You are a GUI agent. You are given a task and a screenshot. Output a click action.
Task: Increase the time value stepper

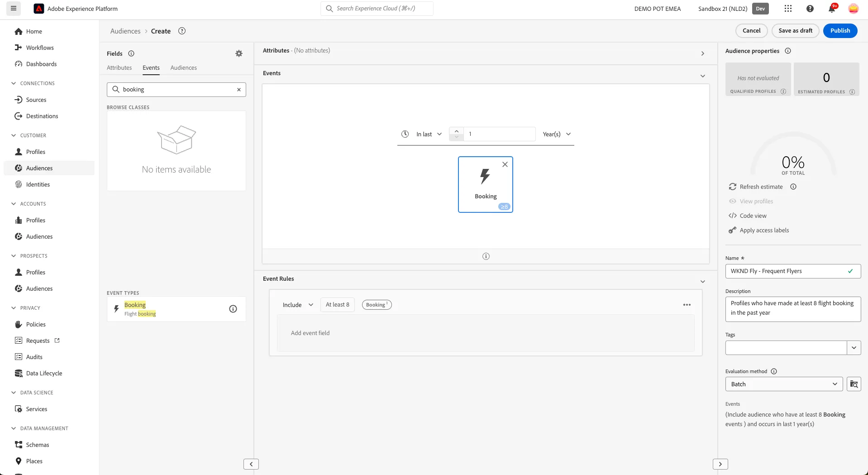456,131
